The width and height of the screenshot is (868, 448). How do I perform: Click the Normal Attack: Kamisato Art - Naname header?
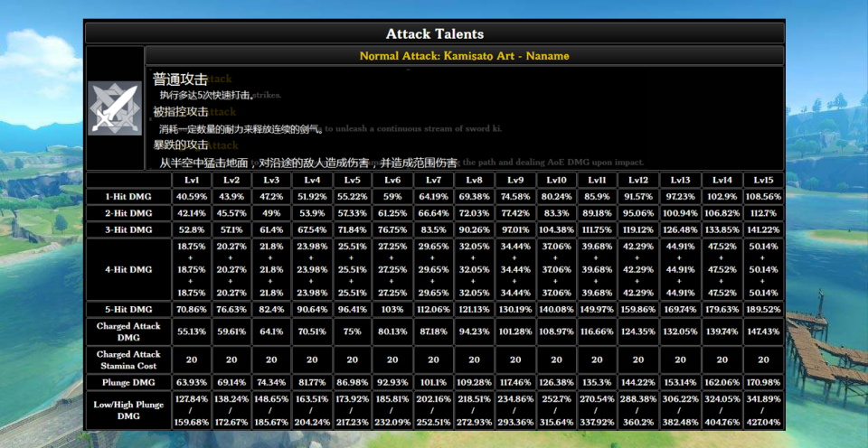pos(465,56)
